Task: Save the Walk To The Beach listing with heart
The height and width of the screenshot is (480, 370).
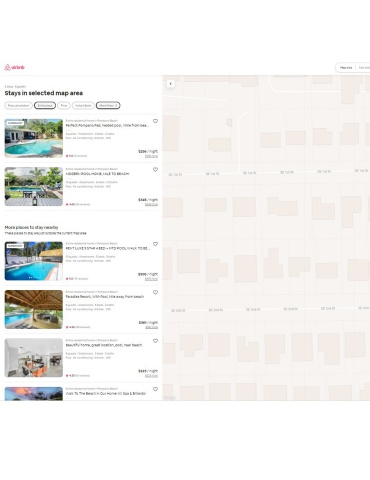Action: click(155, 389)
